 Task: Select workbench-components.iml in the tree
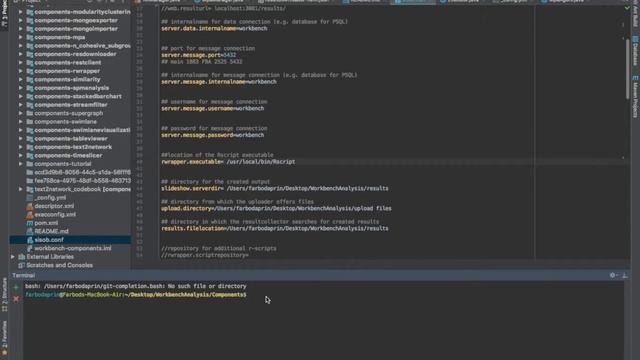pyautogui.click(x=73, y=248)
